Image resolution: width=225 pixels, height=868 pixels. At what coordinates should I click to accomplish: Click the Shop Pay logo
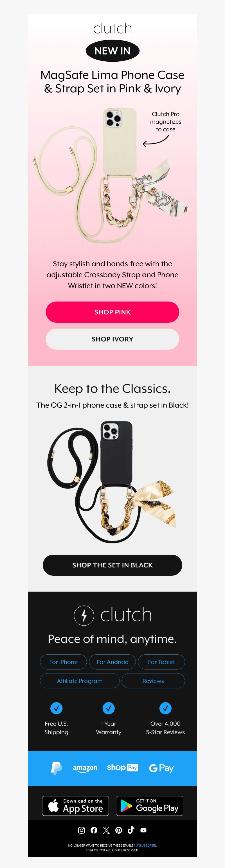[123, 767]
